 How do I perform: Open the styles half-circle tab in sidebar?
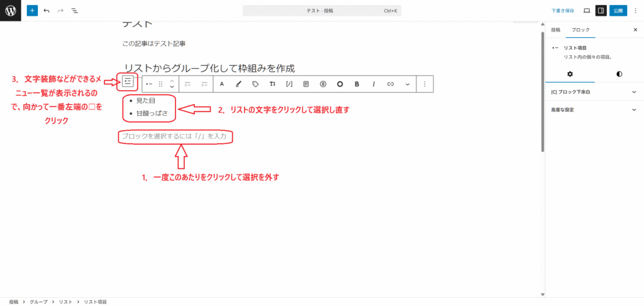(x=619, y=74)
